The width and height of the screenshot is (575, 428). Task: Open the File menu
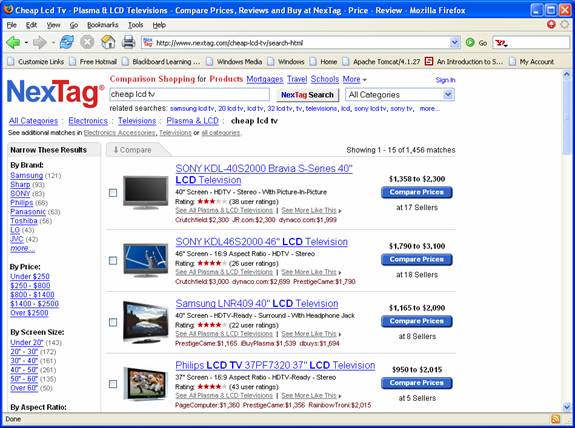(x=12, y=25)
